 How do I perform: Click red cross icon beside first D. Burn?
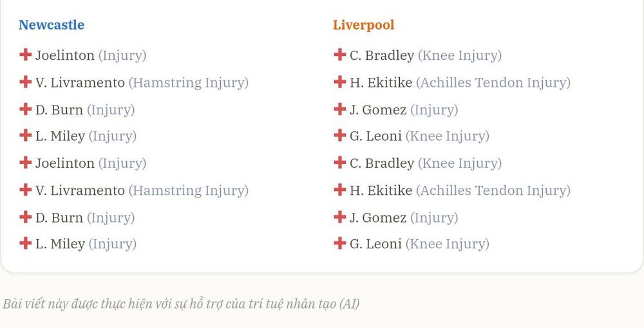click(x=26, y=109)
